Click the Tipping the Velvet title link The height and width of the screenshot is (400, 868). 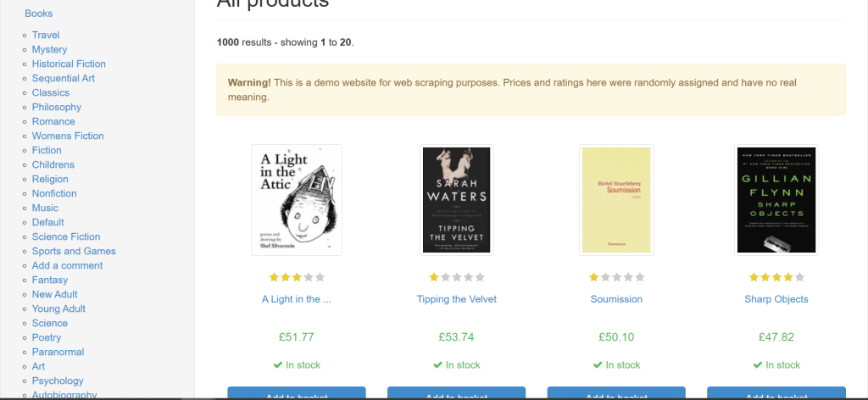[x=457, y=299]
